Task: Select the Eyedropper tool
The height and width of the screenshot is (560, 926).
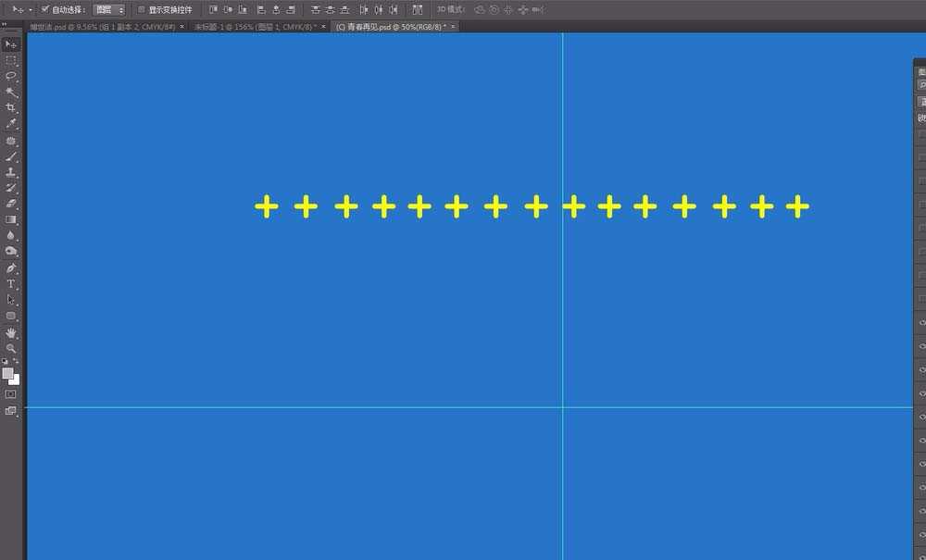Action: (x=11, y=123)
